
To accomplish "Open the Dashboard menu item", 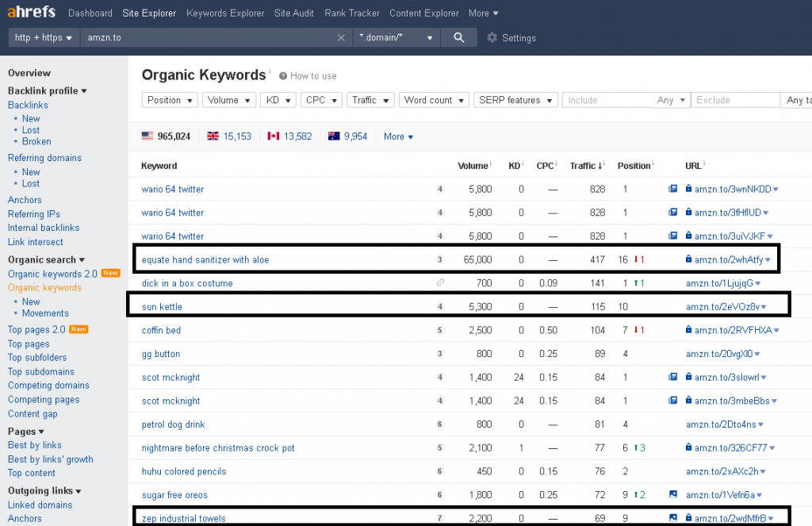I will click(90, 13).
